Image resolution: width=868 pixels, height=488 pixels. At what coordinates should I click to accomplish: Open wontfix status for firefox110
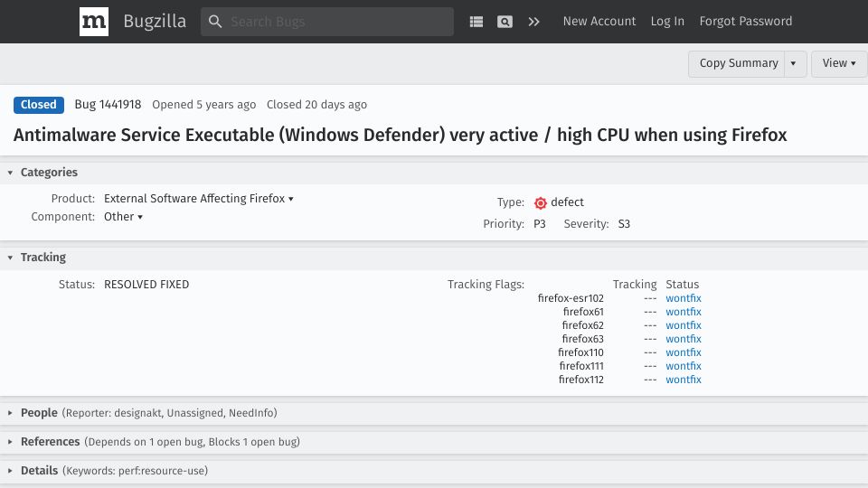(x=684, y=352)
